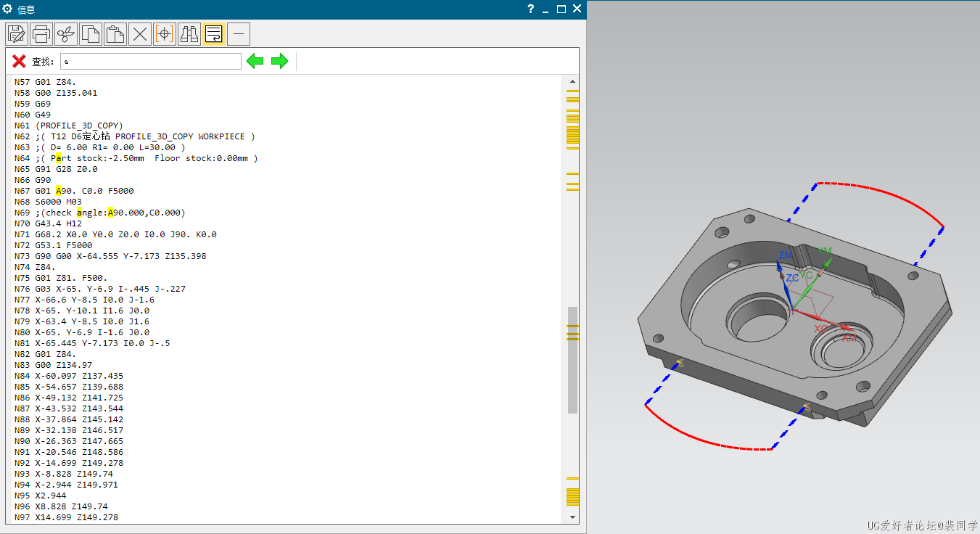980x534 pixels.
Task: Click line N64 Part stock comment
Action: 136,158
